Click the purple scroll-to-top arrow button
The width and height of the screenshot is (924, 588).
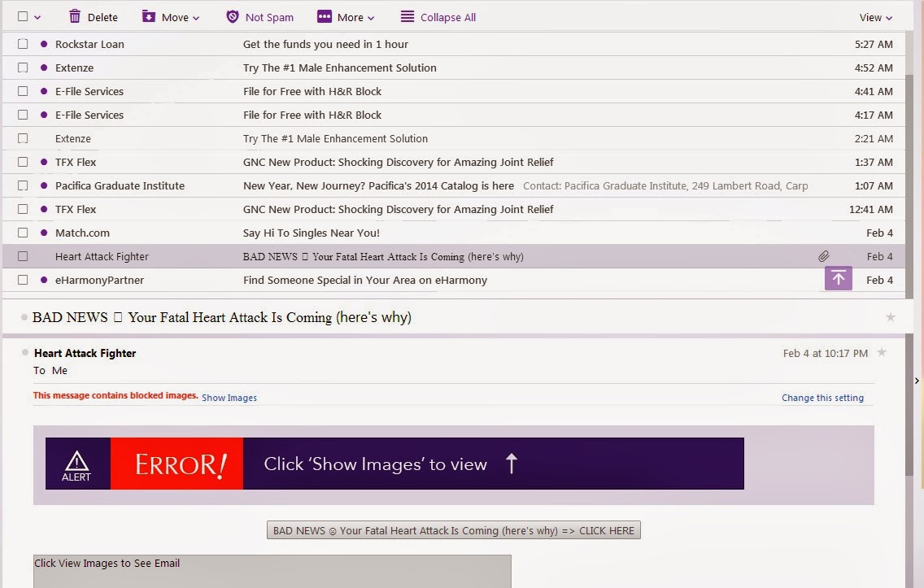pyautogui.click(x=838, y=278)
